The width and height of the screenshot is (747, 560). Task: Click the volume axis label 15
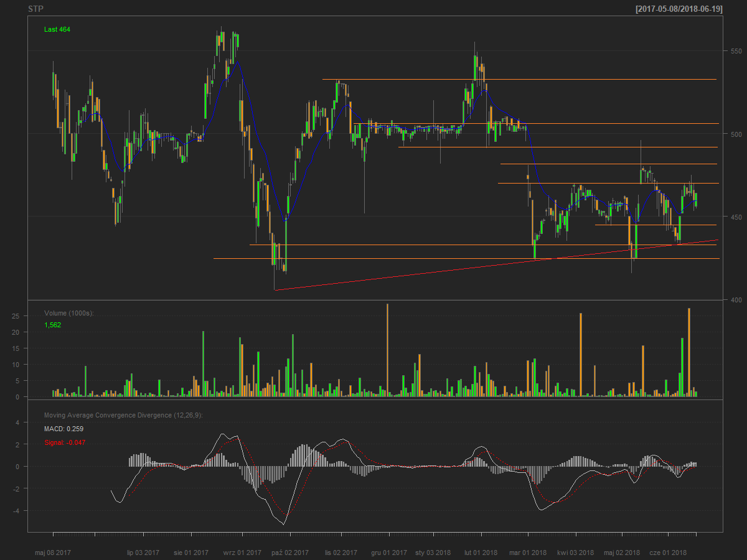pyautogui.click(x=17, y=348)
